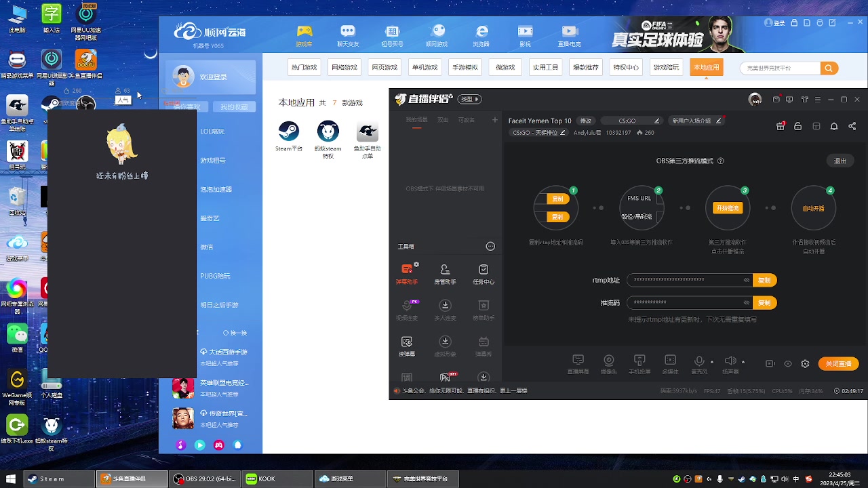The height and width of the screenshot is (488, 868).
Task: Open the 弹幕助手 danmaku assistant tool
Action: point(407,273)
